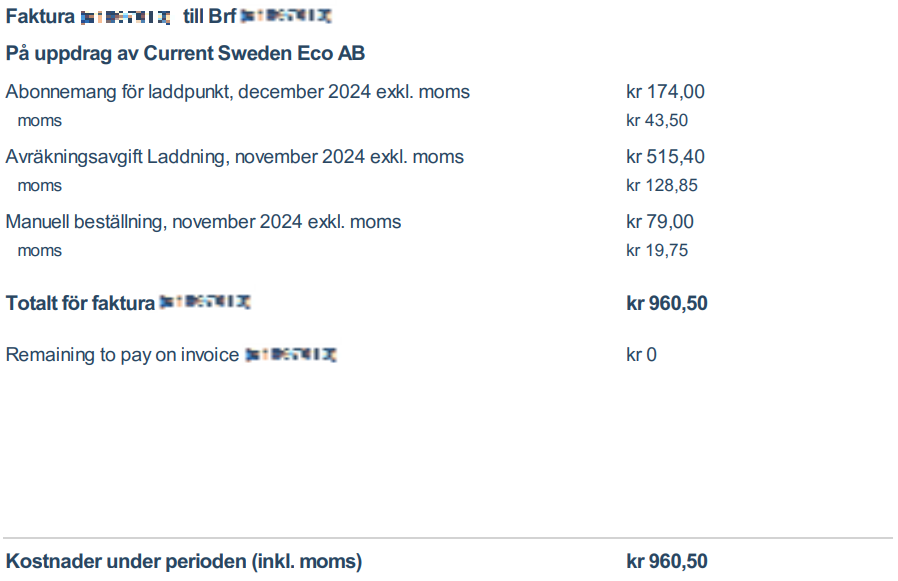This screenshot has height=581, width=898.
Task: Click moms label under Avräkningsavgift row
Action: pos(40,186)
